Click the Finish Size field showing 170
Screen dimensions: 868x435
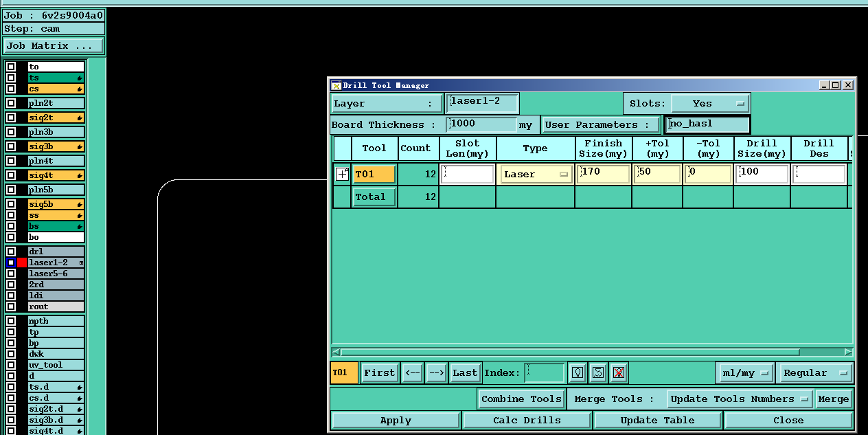[x=604, y=175]
